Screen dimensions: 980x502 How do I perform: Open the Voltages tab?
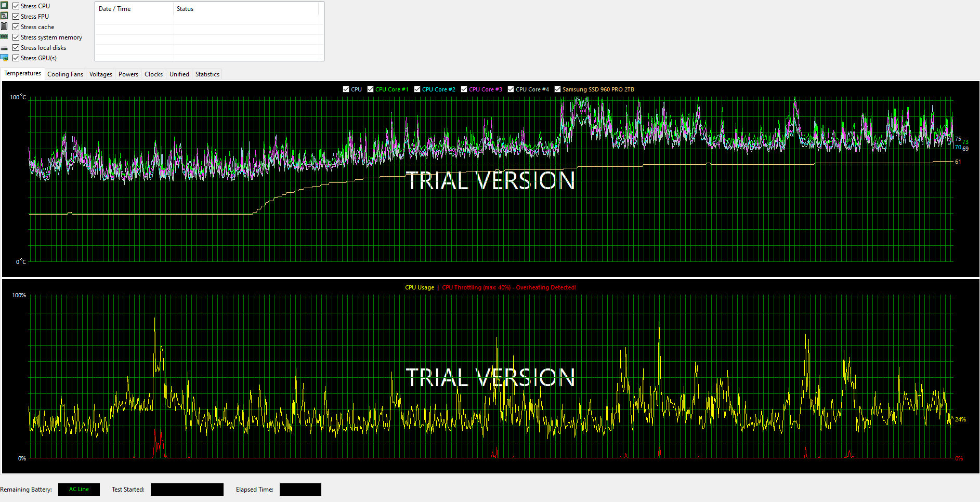[x=100, y=74]
